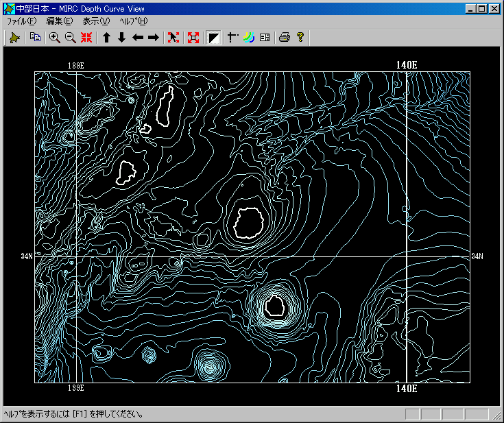
Task: Open the 編集(E) menu
Action: click(x=59, y=21)
